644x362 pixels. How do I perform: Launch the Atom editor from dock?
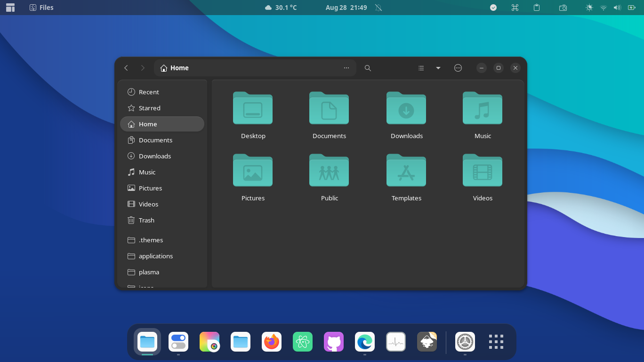pos(303,342)
